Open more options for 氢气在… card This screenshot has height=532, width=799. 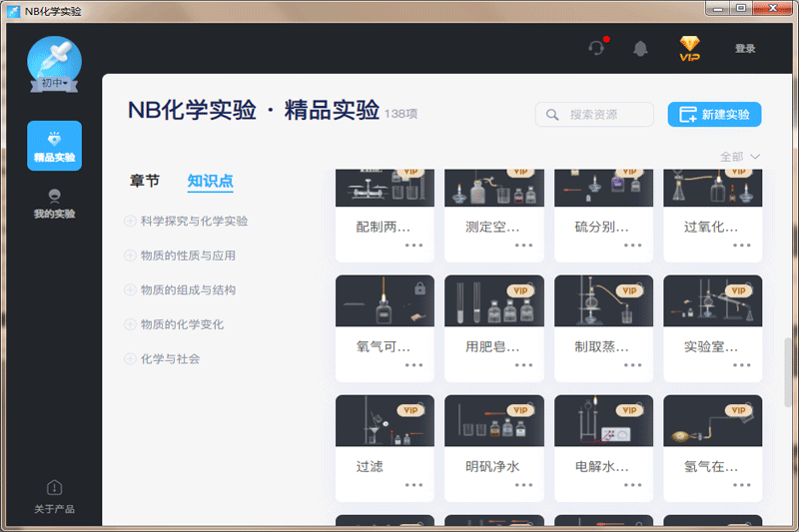coord(741,485)
